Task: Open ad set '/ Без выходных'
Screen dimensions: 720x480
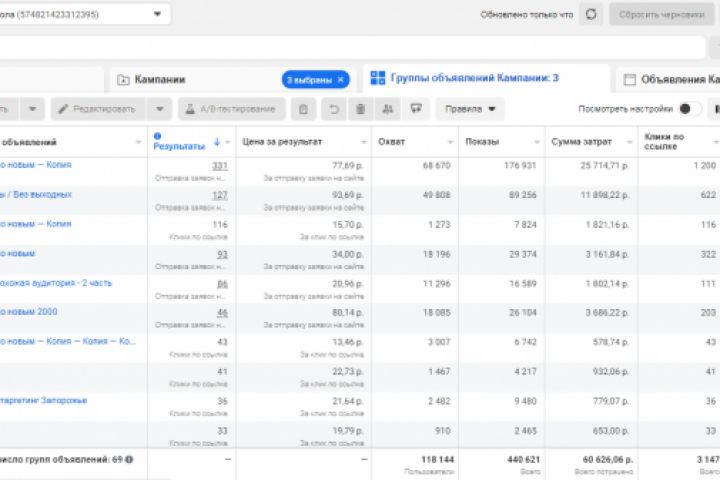Action: click(x=36, y=194)
